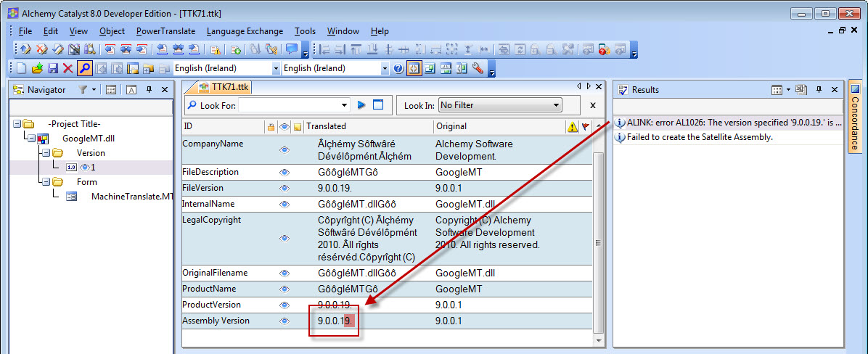
Task: Close the Navigator panel
Action: (x=165, y=90)
